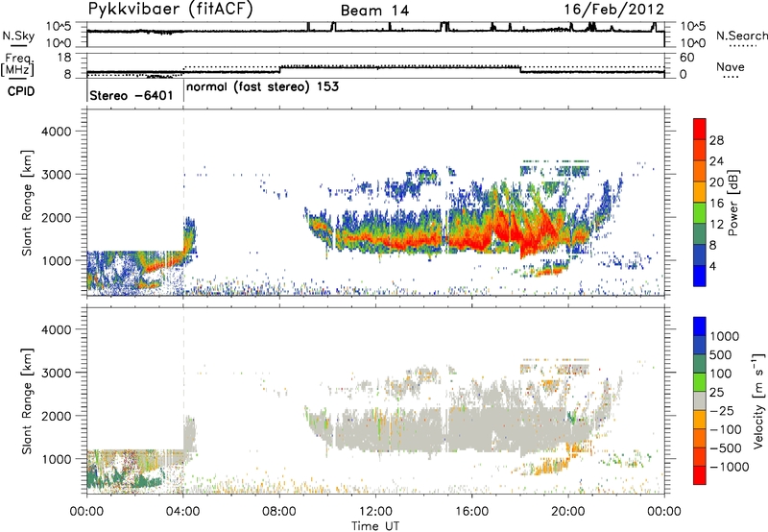The width and height of the screenshot is (768, 532).
Task: Click the 4000 tick of the power panel
Action: 56,132
